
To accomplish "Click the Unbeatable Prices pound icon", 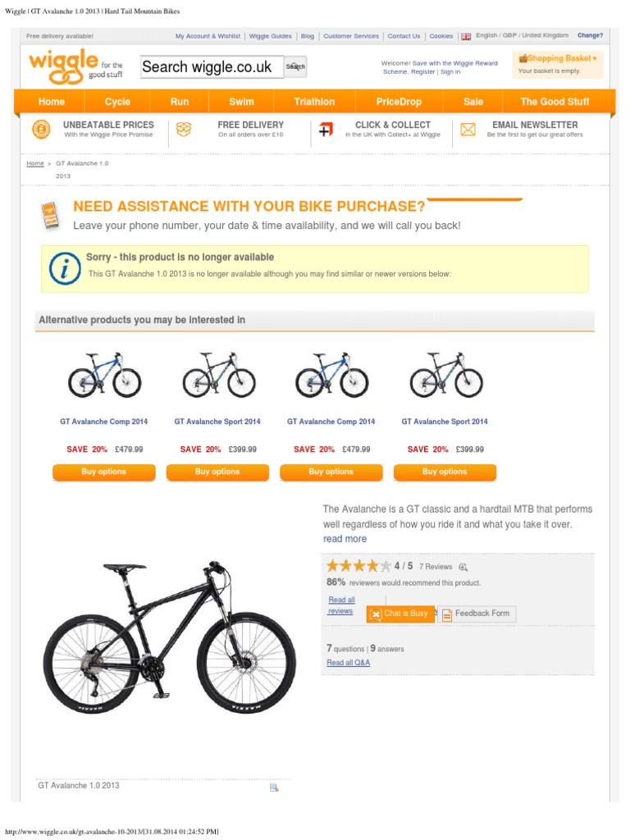I will [x=40, y=130].
